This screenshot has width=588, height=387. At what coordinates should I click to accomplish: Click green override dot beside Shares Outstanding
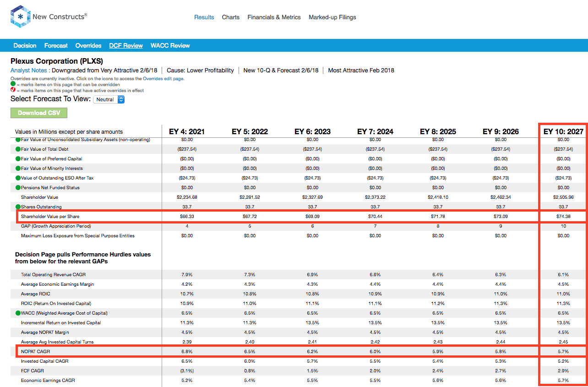click(x=18, y=207)
